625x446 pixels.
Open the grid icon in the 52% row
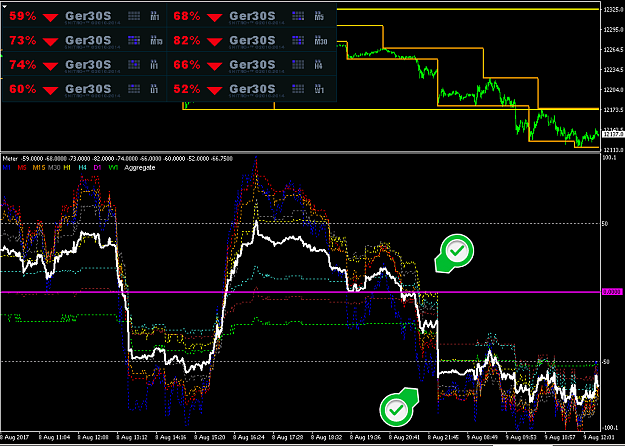(298, 89)
